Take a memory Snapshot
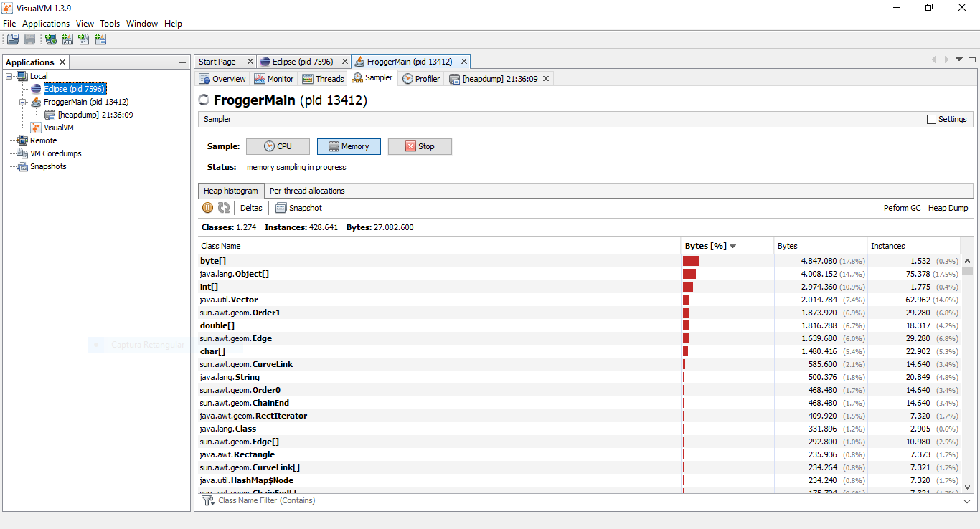This screenshot has width=980, height=529. pos(299,208)
